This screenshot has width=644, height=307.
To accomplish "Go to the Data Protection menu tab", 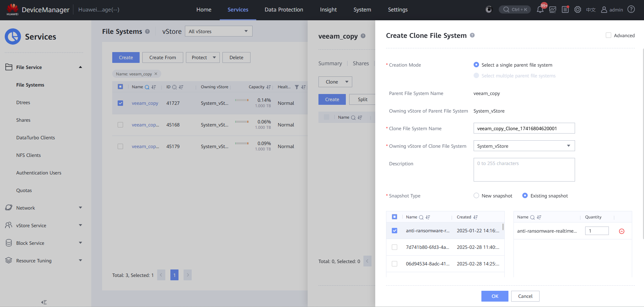I will [284, 10].
